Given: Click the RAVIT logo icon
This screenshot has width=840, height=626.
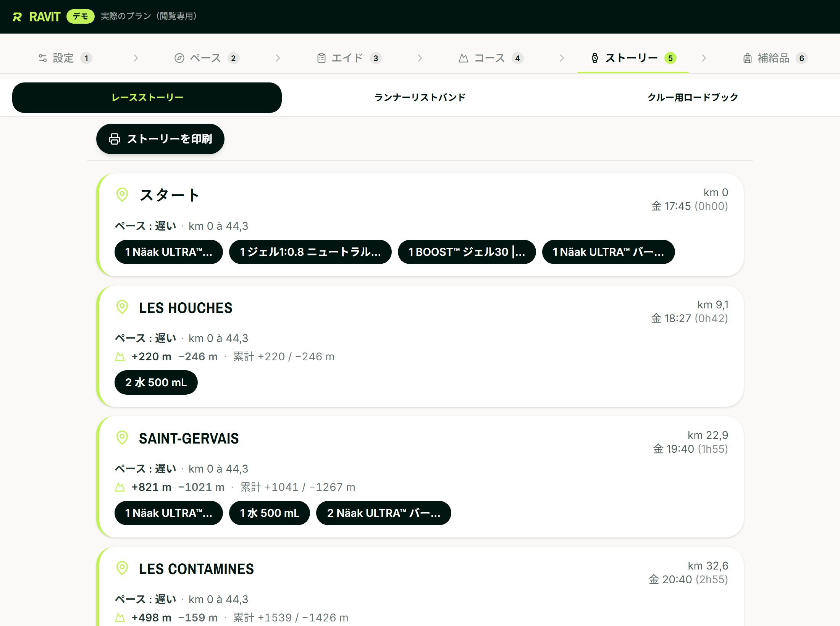Looking at the screenshot, I should [x=17, y=17].
